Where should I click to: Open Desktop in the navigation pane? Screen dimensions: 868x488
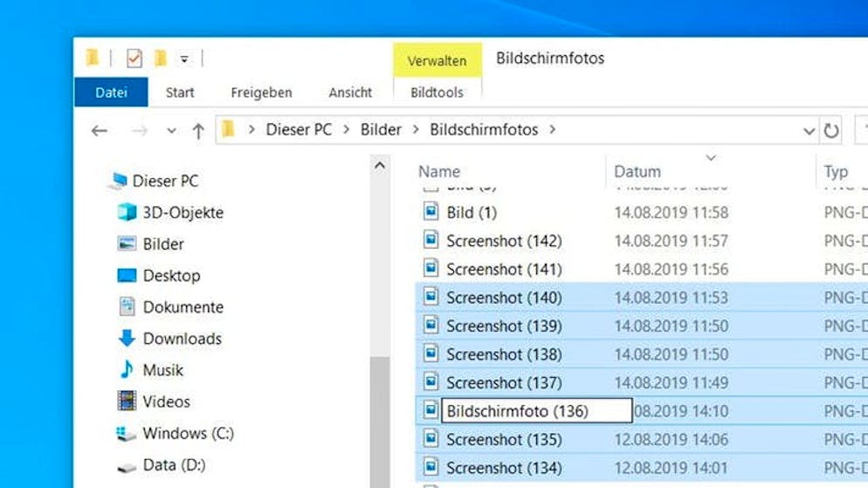[172, 276]
